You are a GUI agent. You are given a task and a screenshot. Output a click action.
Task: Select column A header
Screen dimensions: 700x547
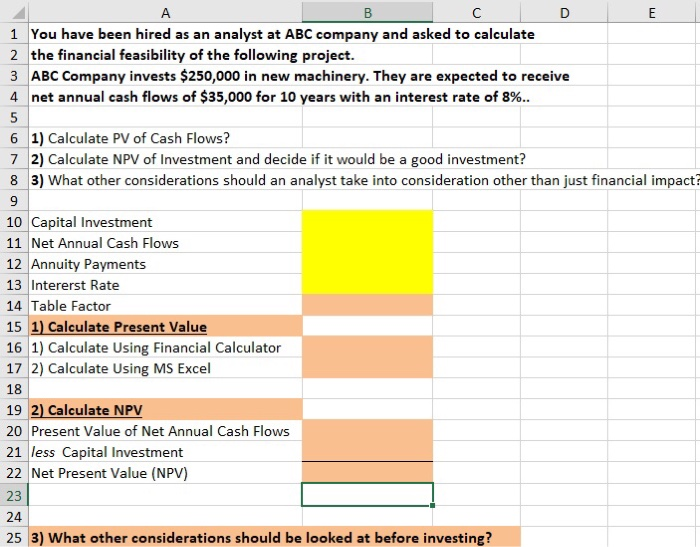pos(165,13)
